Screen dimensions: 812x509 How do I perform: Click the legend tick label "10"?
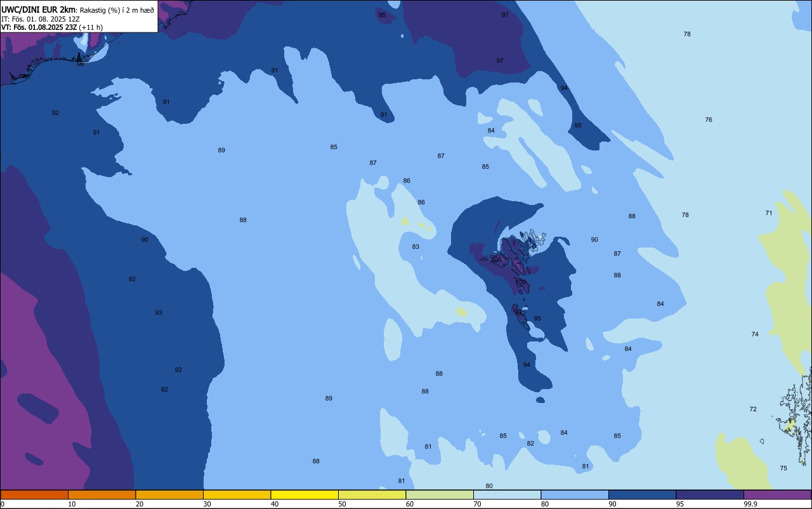pos(72,504)
